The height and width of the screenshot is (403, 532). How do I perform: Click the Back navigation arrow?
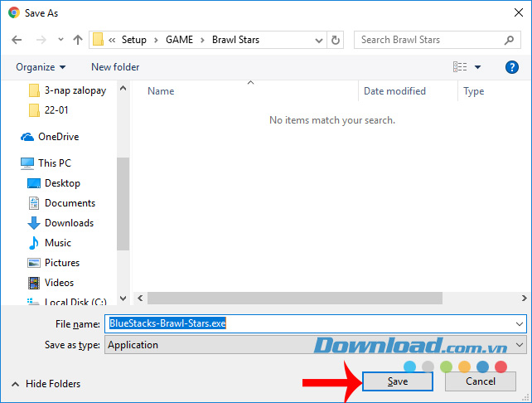pos(18,40)
